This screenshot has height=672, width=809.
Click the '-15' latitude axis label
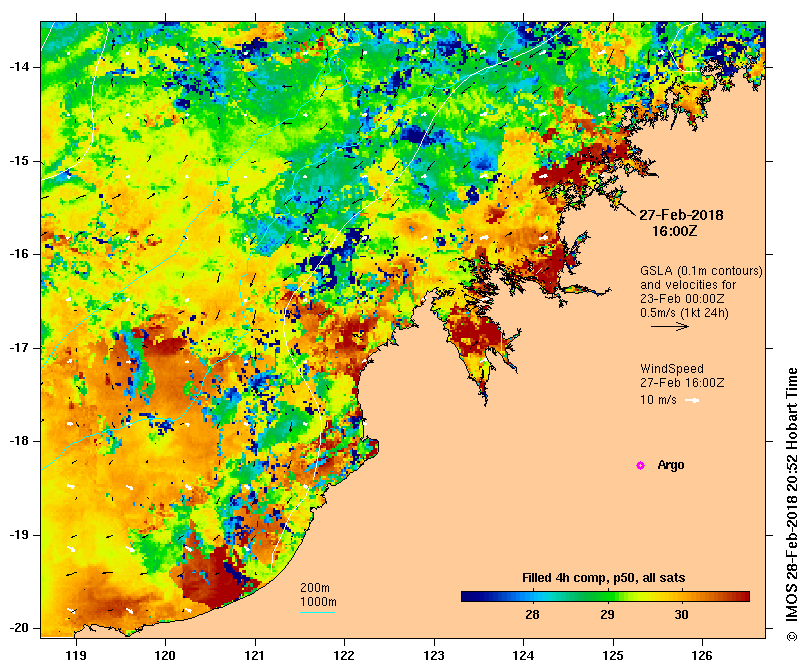(x=19, y=161)
